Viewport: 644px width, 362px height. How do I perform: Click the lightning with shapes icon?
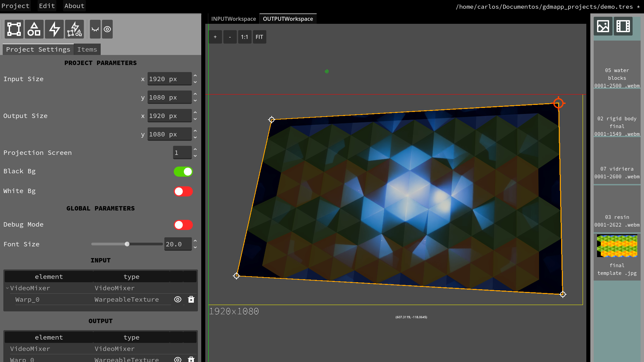click(74, 29)
